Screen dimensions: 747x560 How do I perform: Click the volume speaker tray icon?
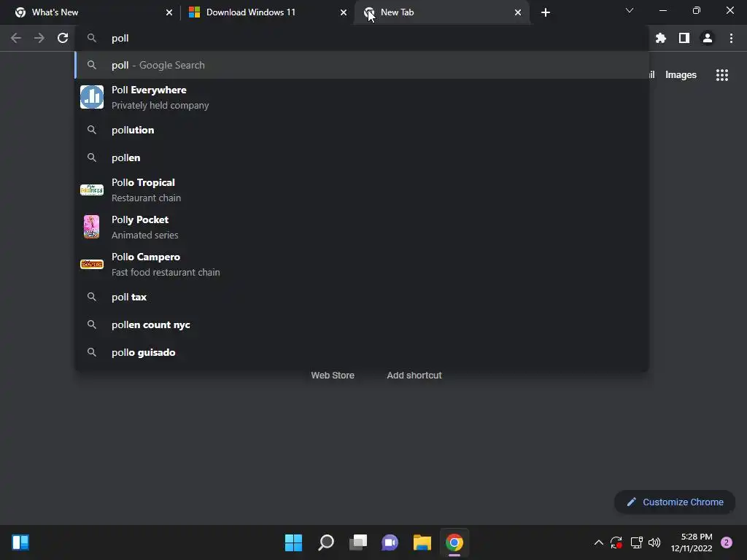[x=654, y=542]
